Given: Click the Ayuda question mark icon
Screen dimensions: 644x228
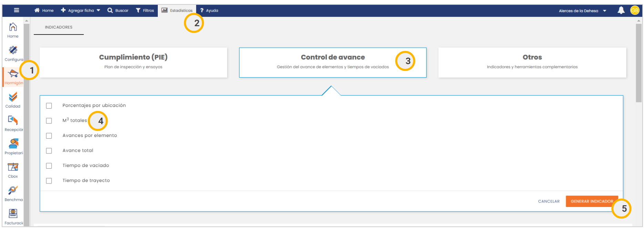Looking at the screenshot, I should click(202, 10).
